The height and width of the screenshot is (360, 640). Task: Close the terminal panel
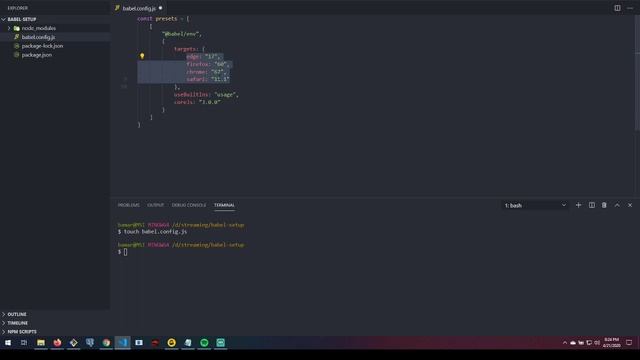click(x=630, y=205)
